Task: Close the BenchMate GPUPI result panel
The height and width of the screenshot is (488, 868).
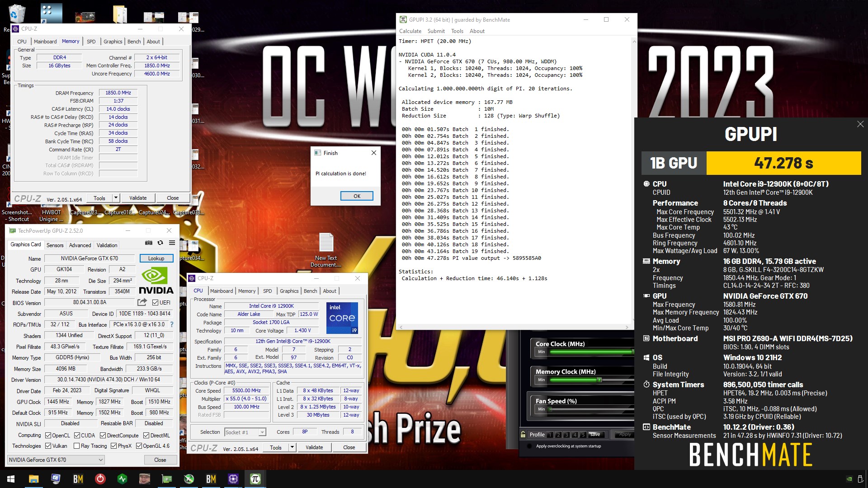Action: (860, 124)
